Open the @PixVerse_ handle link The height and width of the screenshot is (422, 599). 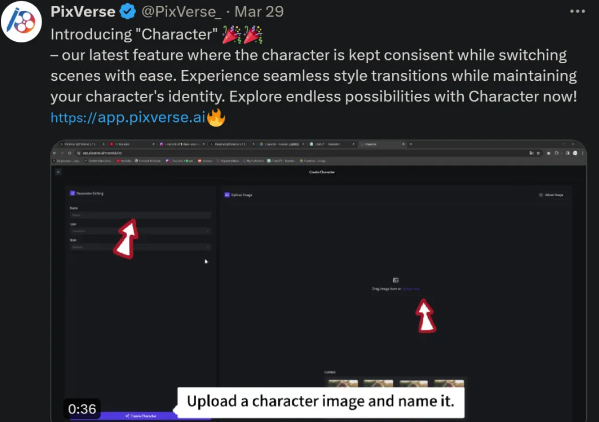coord(181,12)
